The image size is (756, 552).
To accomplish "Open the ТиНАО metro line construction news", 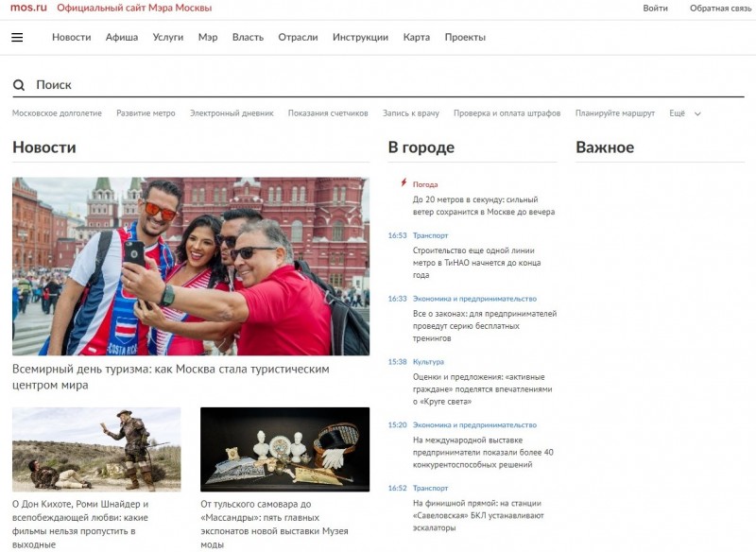I will [477, 263].
